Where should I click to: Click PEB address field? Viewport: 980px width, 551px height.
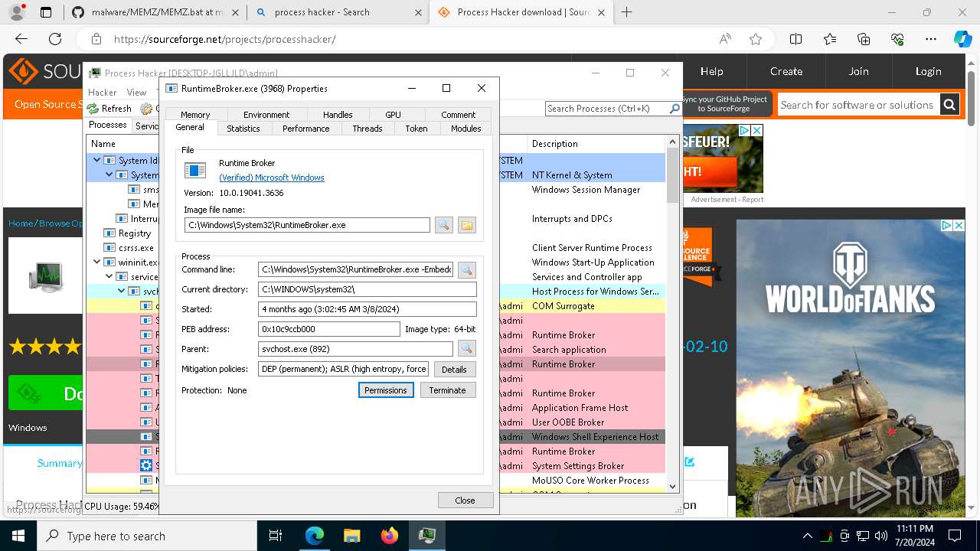pyautogui.click(x=329, y=329)
